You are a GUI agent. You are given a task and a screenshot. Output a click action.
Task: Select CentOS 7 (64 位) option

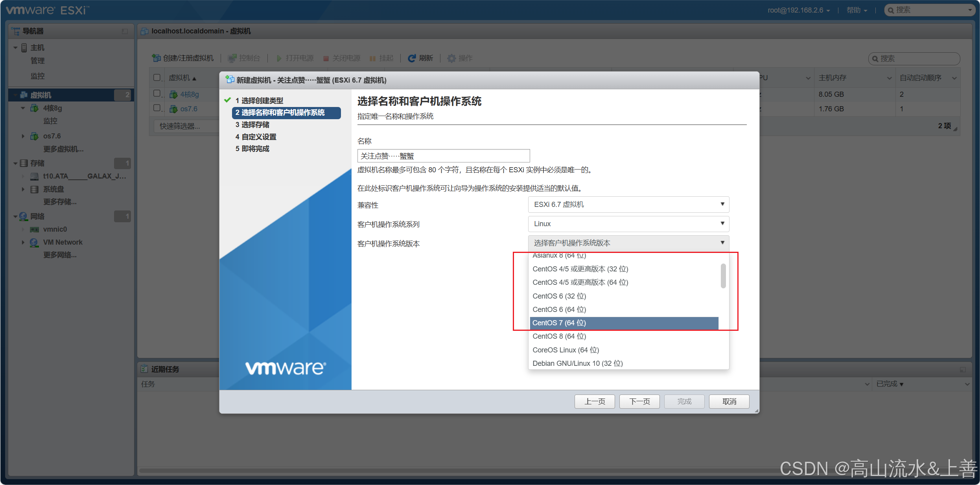(x=624, y=323)
